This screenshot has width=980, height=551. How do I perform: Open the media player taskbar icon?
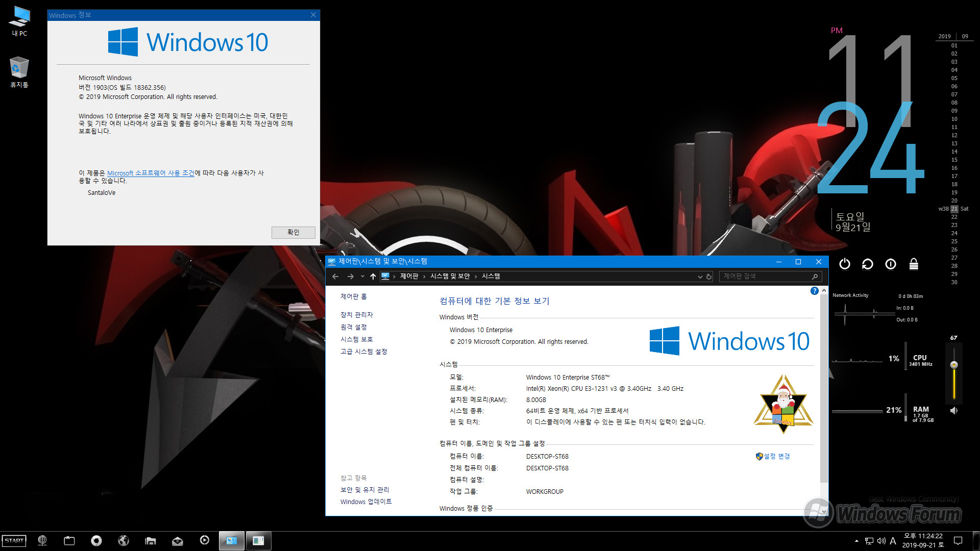205,540
